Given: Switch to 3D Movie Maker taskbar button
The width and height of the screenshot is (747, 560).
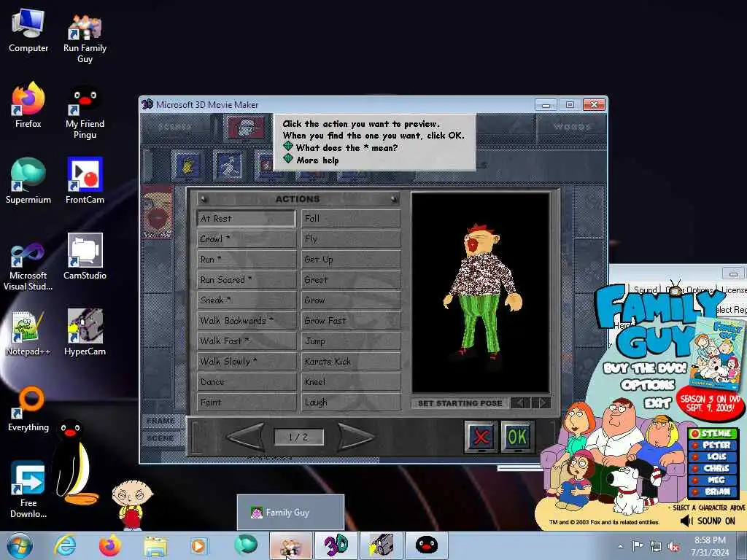Looking at the screenshot, I should tap(336, 545).
